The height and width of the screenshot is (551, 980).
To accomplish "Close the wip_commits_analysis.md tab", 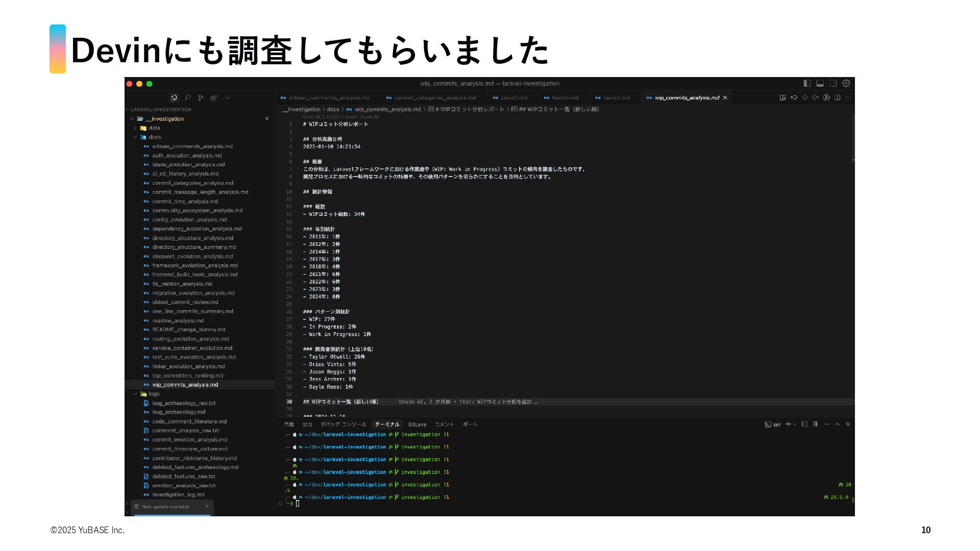I will click(725, 97).
